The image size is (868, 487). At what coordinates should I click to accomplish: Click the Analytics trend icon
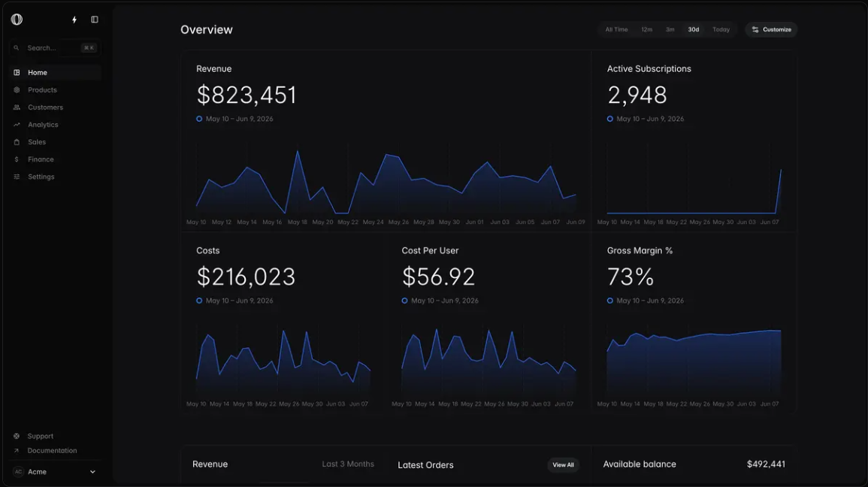17,125
